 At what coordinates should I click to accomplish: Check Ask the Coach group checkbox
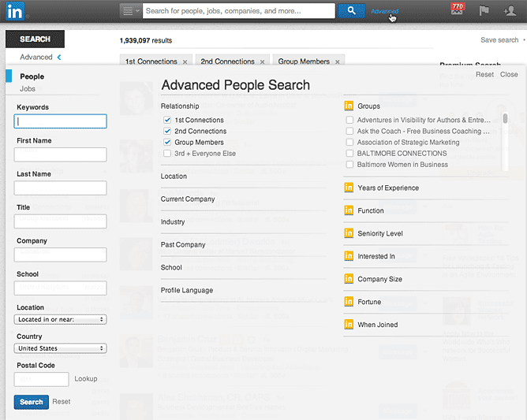coord(349,131)
